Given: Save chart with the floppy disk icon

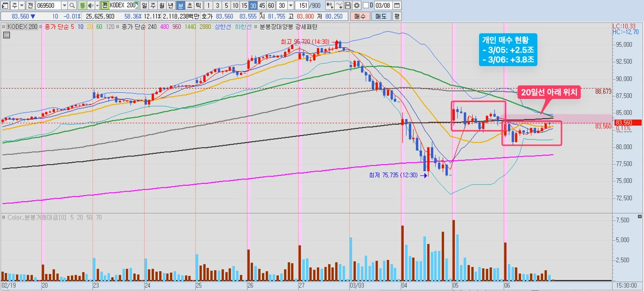Looking at the screenshot, I should point(348,5).
